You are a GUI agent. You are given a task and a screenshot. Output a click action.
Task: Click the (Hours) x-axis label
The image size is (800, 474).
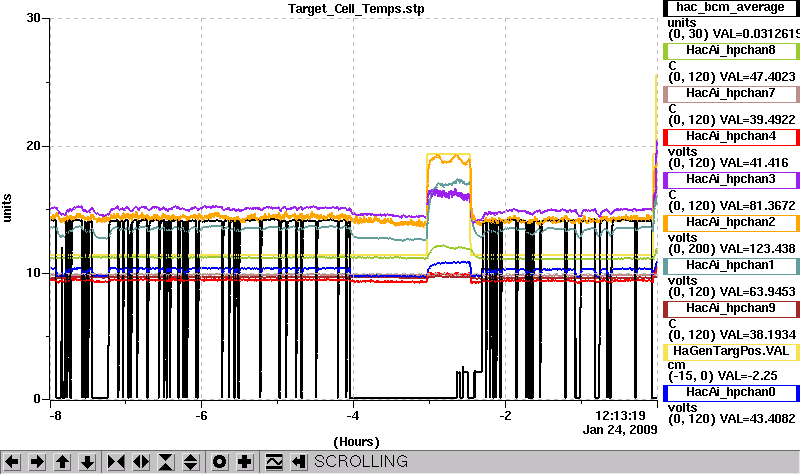tap(356, 441)
